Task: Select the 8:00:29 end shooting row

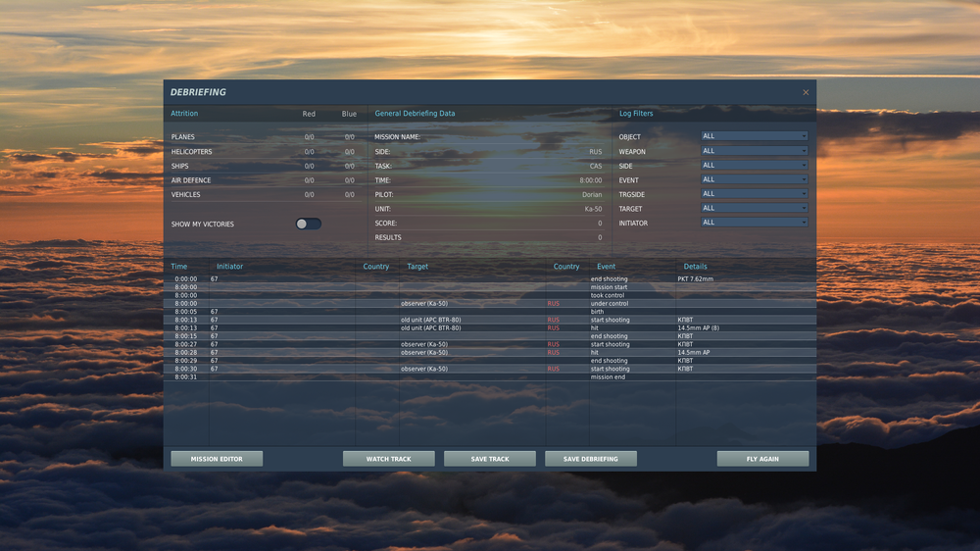Action: pyautogui.click(x=490, y=360)
